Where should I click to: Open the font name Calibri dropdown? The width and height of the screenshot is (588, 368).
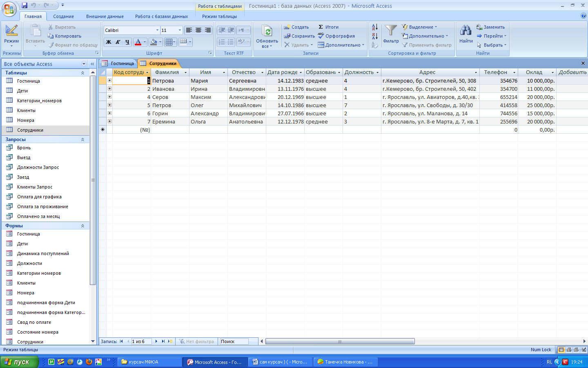(x=157, y=30)
